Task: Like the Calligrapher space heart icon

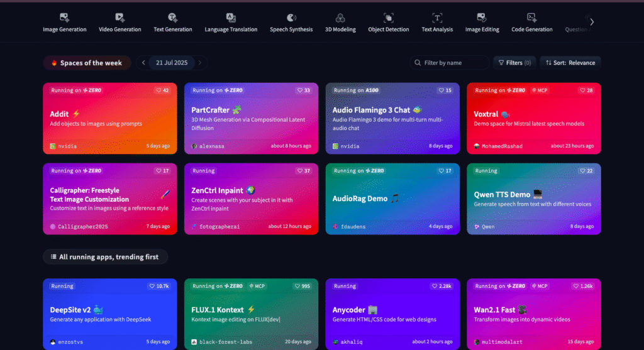Action: (x=158, y=171)
